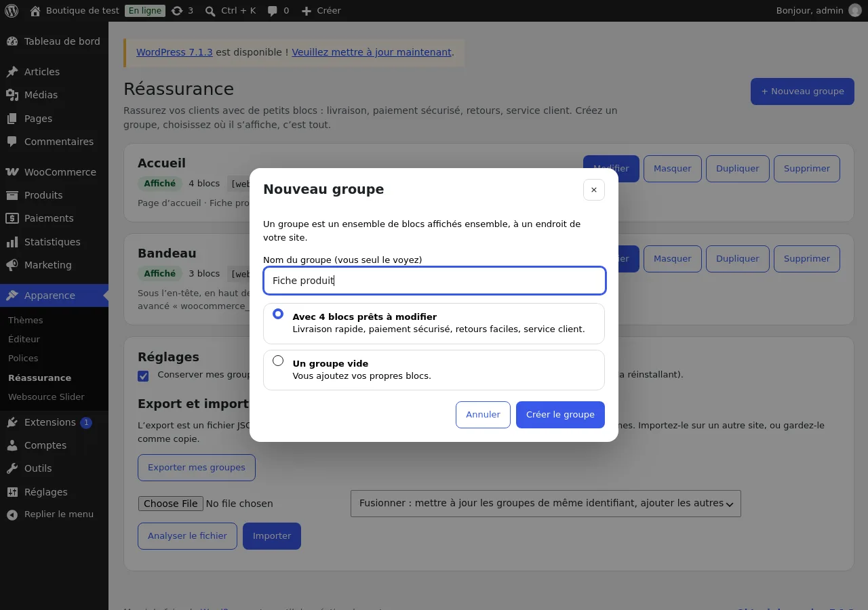Click the Extensions plug icon
Viewport: 868px width, 610px height.
click(12, 422)
